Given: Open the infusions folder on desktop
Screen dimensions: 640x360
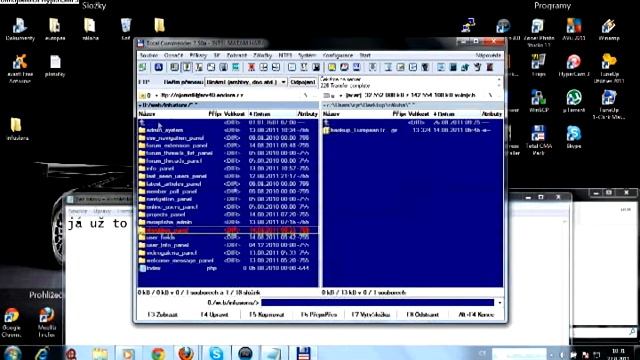Looking at the screenshot, I should coord(17,129).
